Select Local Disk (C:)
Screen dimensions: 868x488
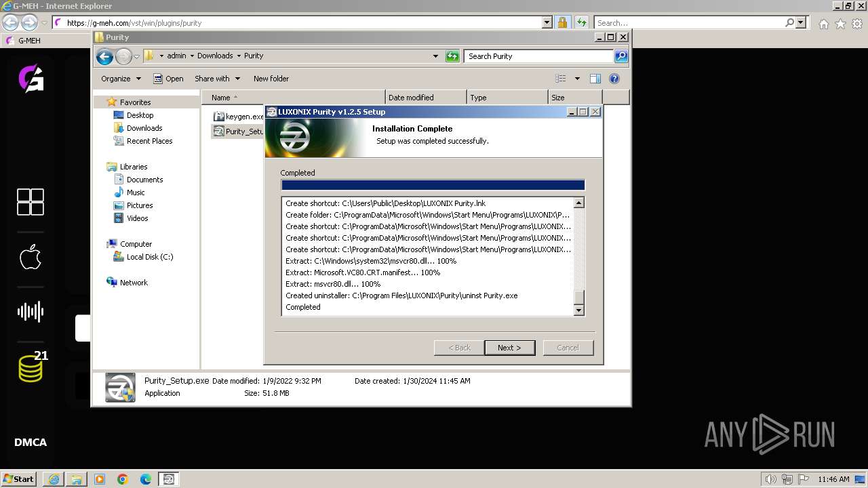149,257
